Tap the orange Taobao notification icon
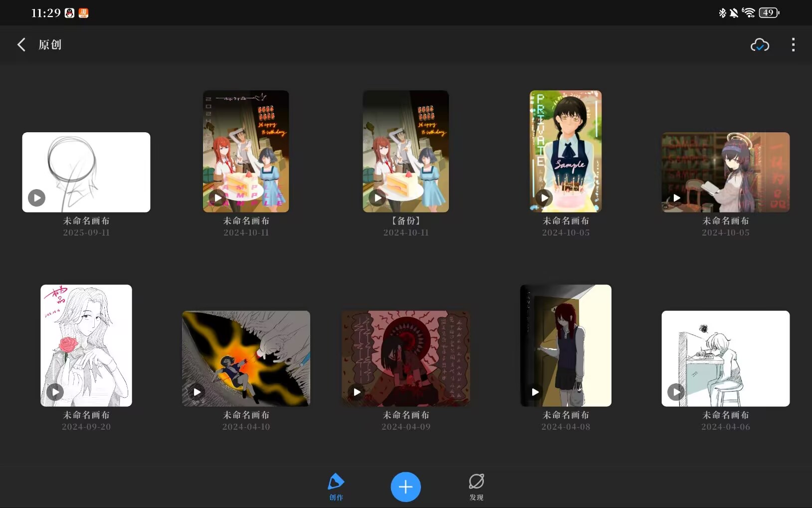 tap(83, 13)
